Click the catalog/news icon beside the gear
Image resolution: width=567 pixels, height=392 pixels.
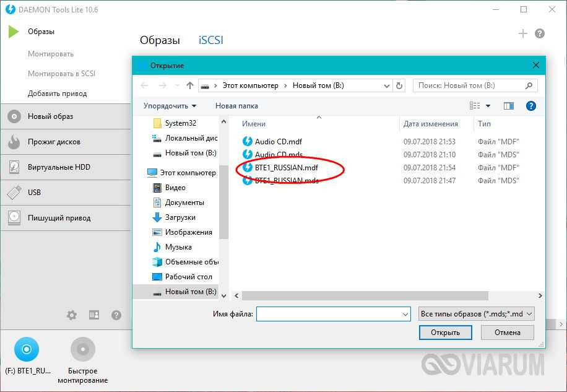point(94,315)
